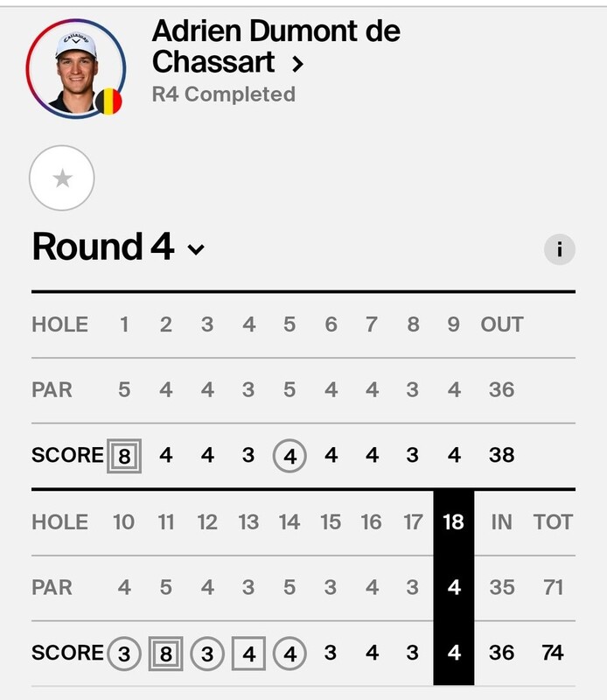Click the circled birdie 4 on hole 5
Viewport: 607px width, 700px height.
coord(290,455)
